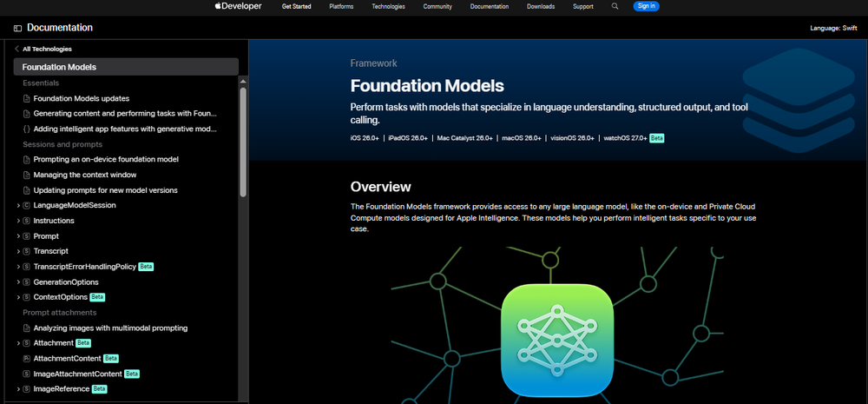
Task: Click the Documentation title in the header
Action: point(60,28)
